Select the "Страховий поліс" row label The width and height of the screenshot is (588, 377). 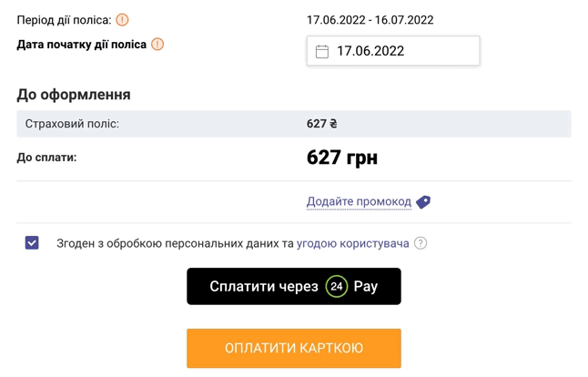coord(72,124)
